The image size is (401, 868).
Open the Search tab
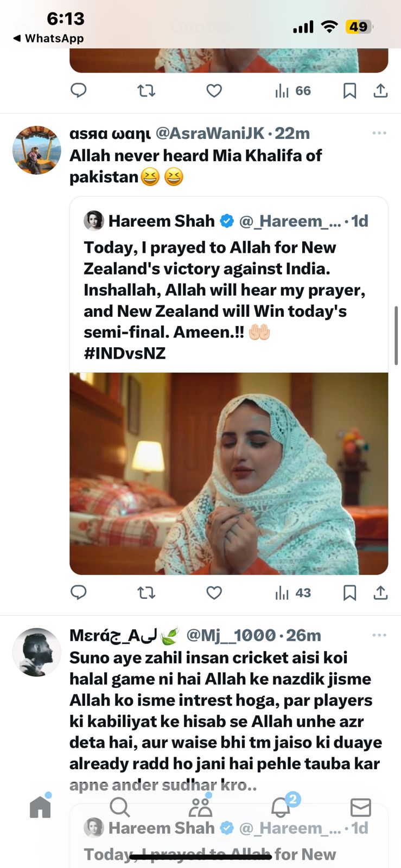point(119,807)
